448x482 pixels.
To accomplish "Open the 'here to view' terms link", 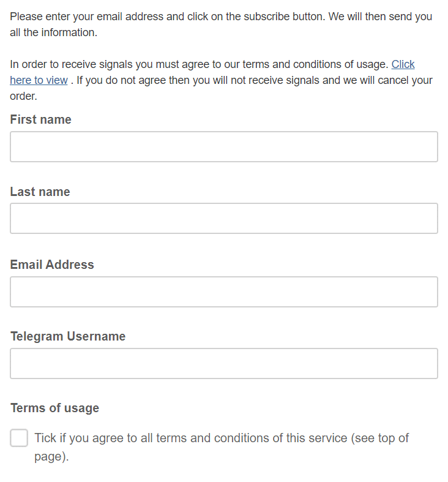I will pos(39,80).
